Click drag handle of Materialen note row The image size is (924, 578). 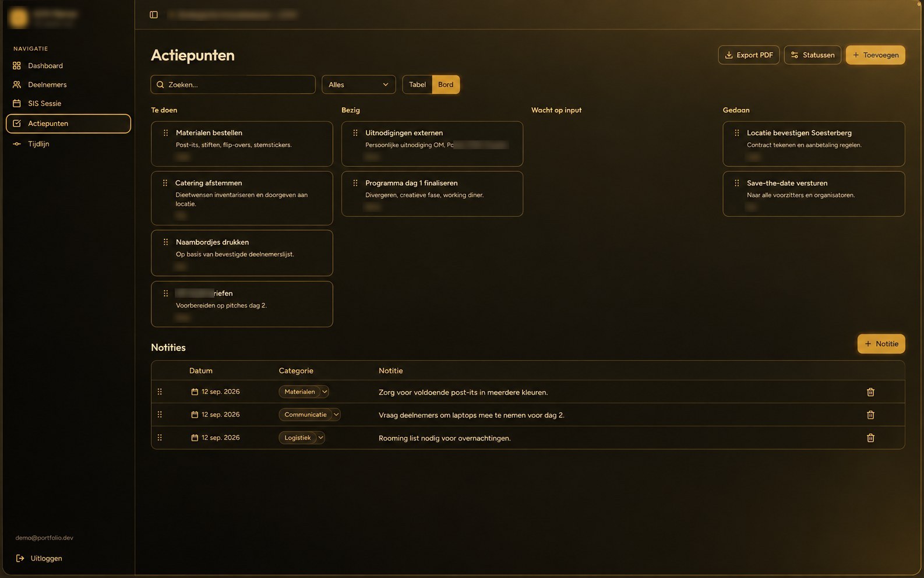[x=160, y=392]
